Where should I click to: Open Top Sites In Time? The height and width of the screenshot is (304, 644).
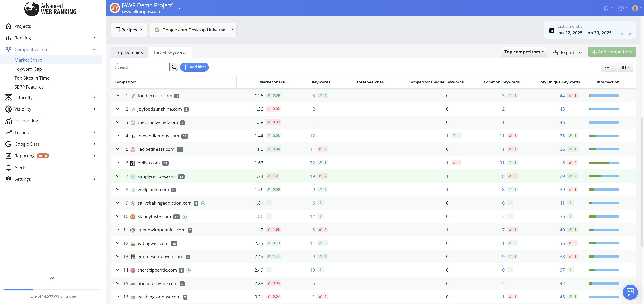[x=32, y=78]
